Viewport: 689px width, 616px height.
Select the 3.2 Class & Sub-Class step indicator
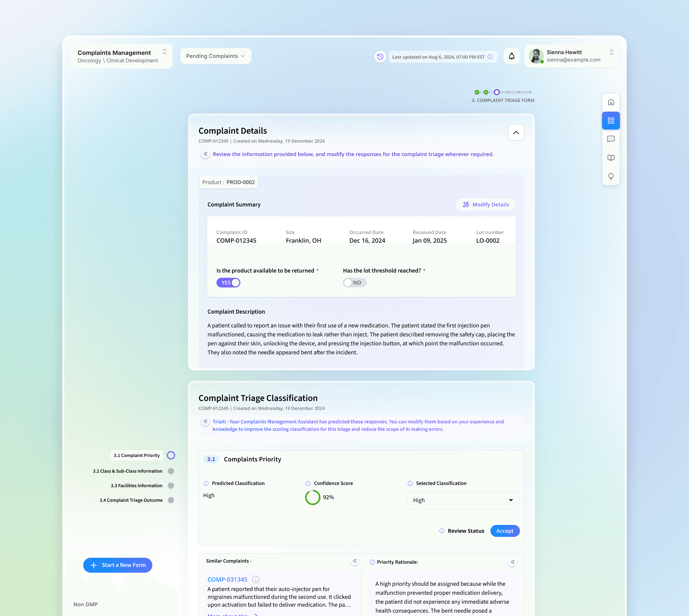pos(171,471)
